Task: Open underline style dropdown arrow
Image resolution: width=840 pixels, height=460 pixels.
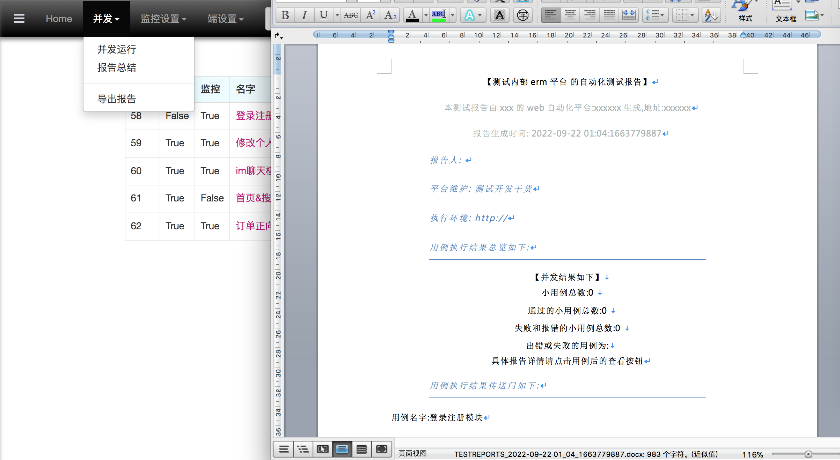Action: [337, 15]
